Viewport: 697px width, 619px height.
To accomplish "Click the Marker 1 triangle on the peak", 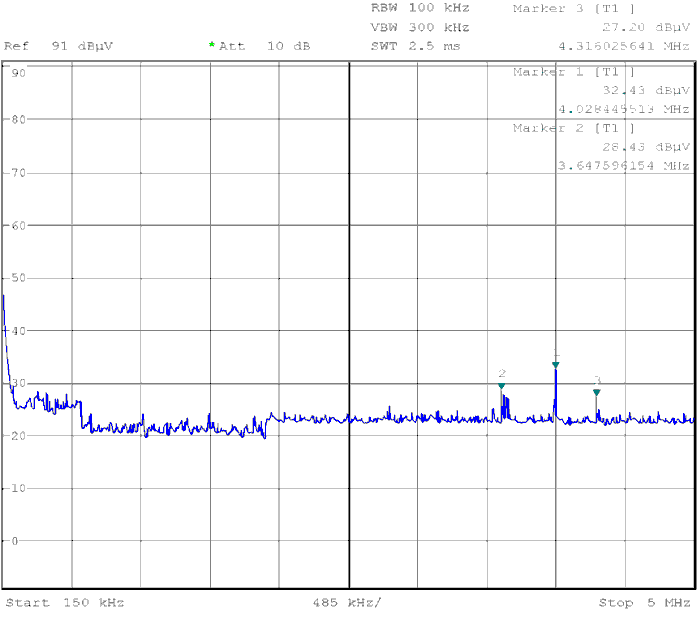I will 556,364.
